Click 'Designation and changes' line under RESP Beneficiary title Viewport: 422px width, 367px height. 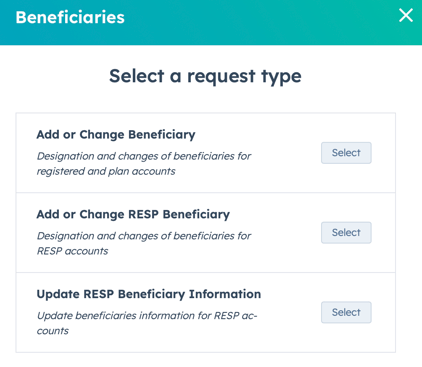[x=144, y=236]
